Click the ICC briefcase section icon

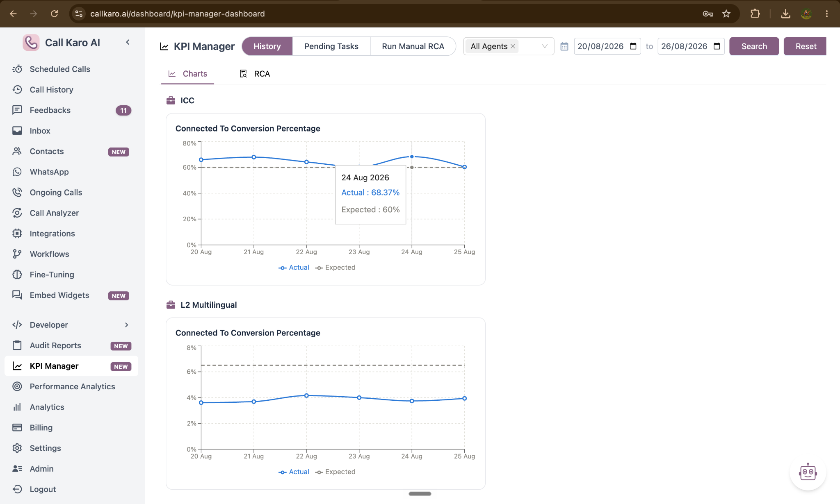171,100
